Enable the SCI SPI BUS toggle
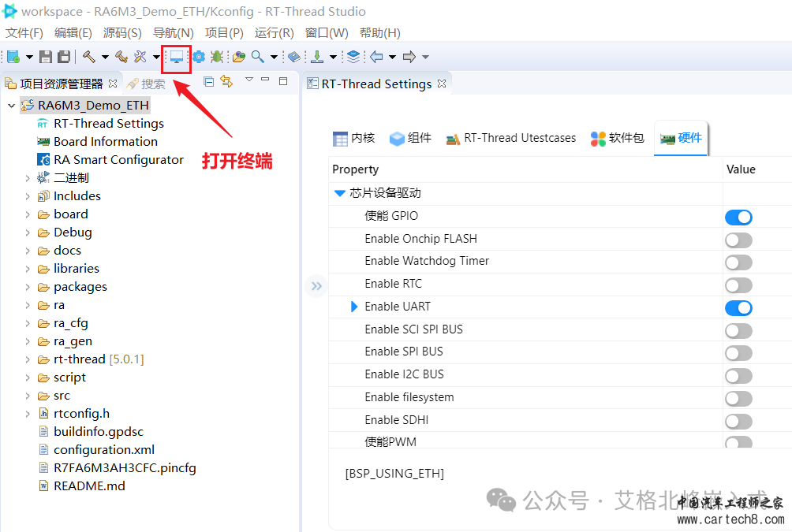The image size is (792, 532). (x=738, y=331)
